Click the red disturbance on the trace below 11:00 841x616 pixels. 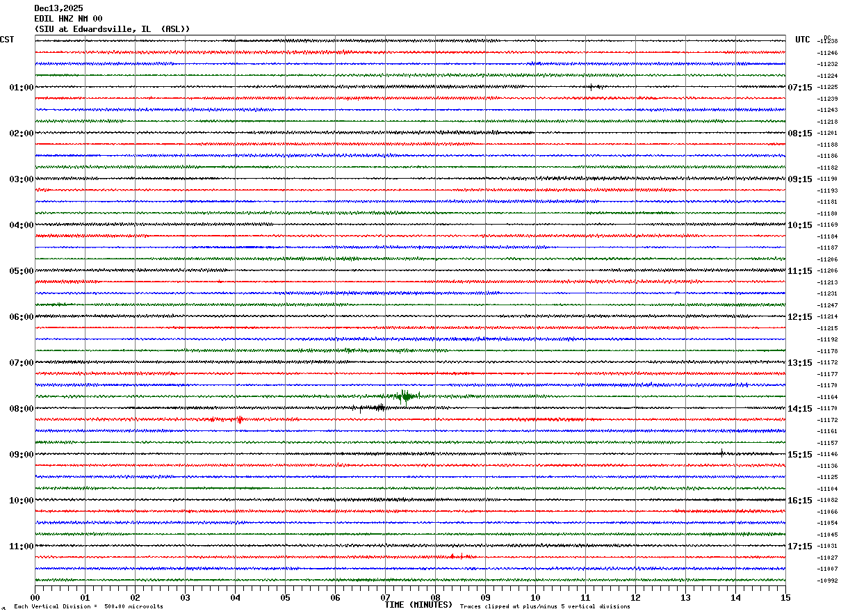tap(460, 556)
